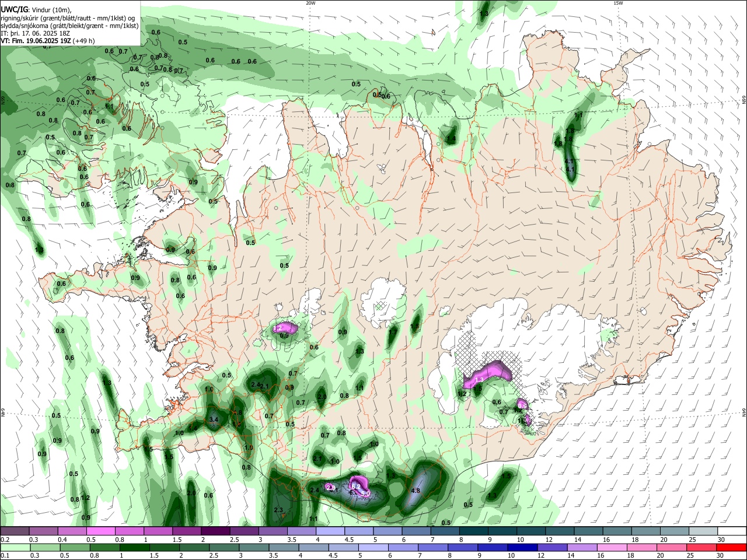Image resolution: width=747 pixels, height=560 pixels.
Task: Click the '2.3' value on the south coast
Action: pos(278,510)
